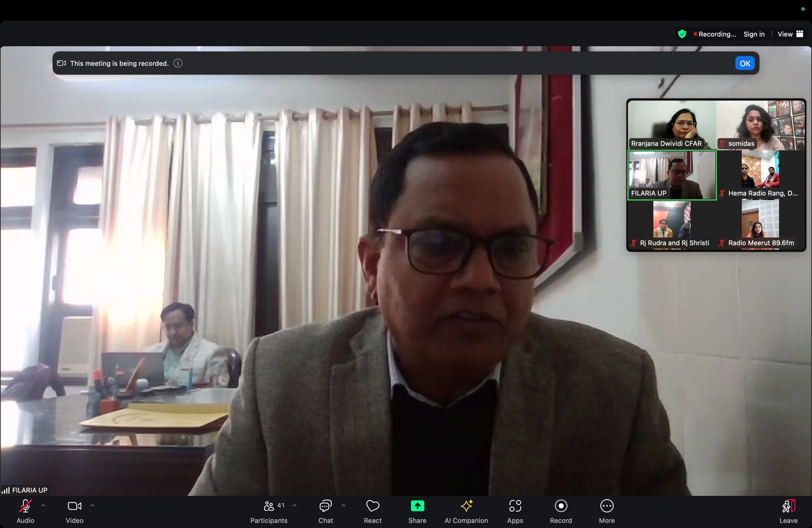Viewport: 812px width, 528px height.
Task: Click the green Share screen button
Action: [x=417, y=511]
